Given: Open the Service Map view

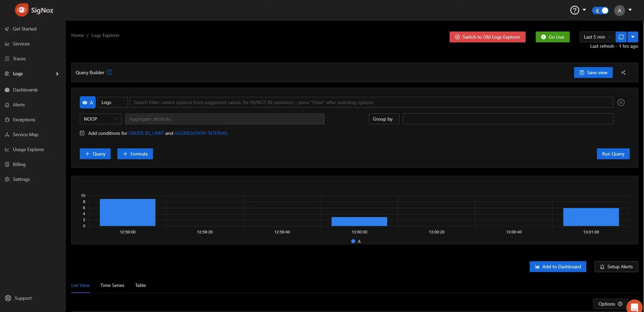Looking at the screenshot, I should coord(25,134).
